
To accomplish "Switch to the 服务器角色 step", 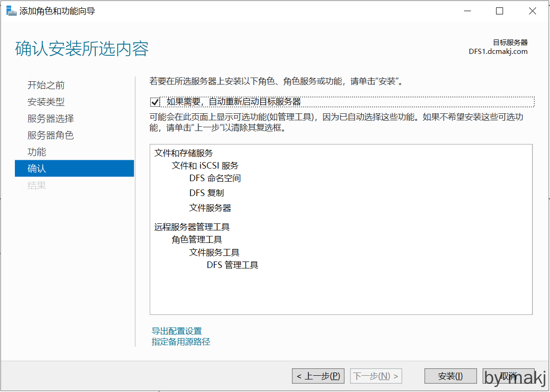I will click(x=51, y=135).
